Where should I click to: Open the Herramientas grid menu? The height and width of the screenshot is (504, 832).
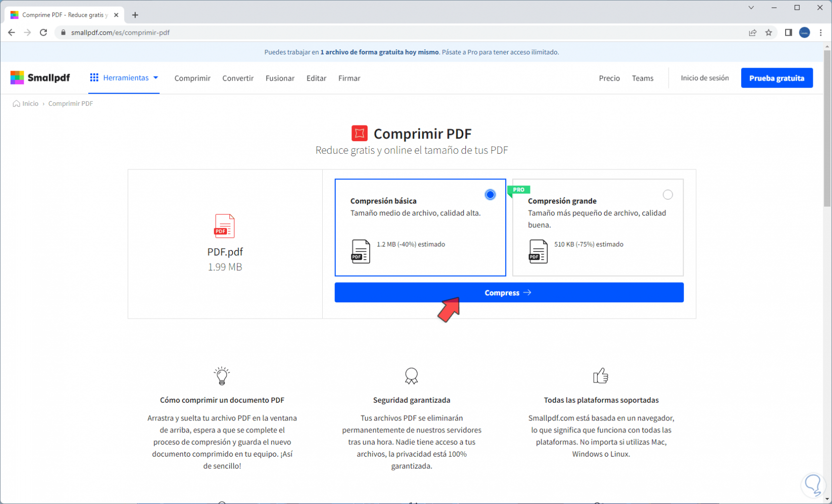[124, 78]
